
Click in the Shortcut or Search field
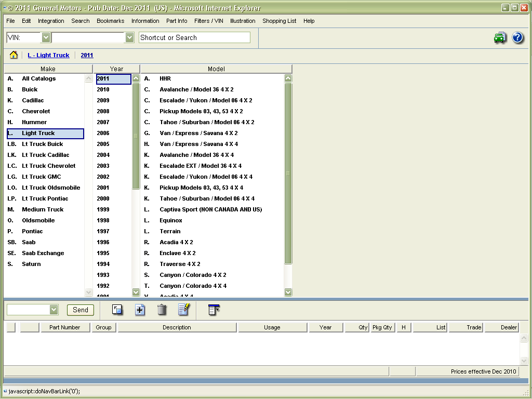click(x=194, y=37)
